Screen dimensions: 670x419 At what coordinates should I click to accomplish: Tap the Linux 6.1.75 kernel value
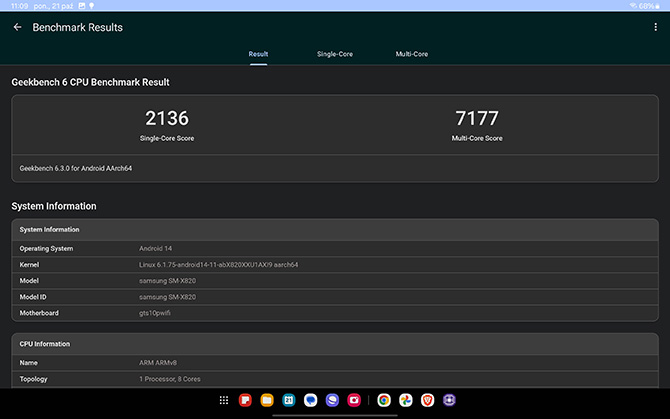[x=219, y=265]
